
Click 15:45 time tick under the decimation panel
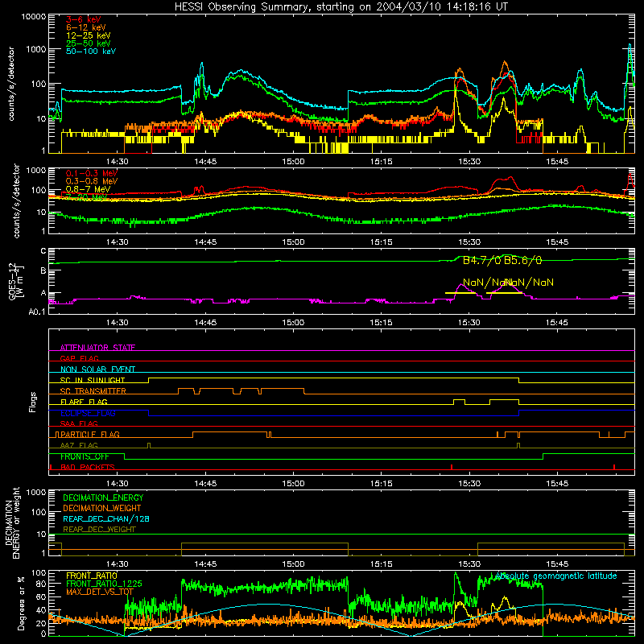tap(557, 564)
